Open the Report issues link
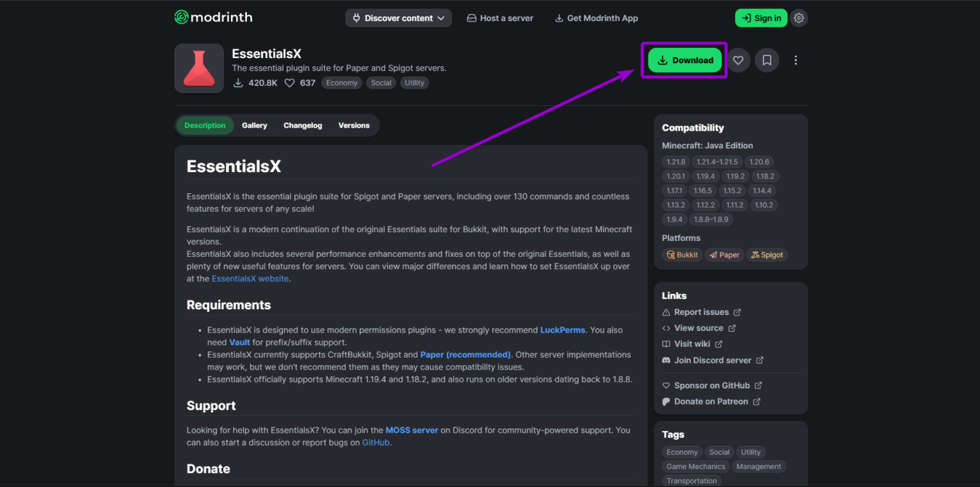The image size is (980, 487). coord(701,312)
